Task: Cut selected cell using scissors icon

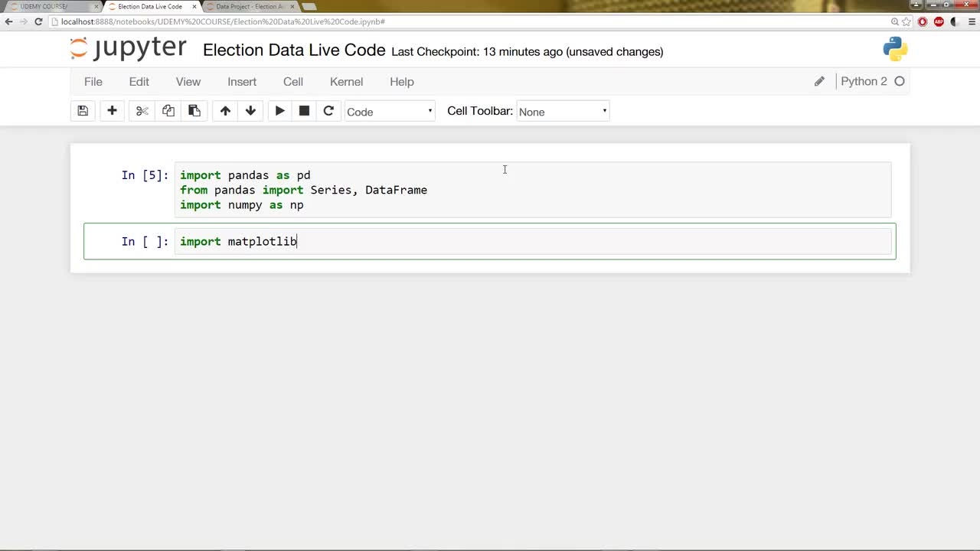Action: pyautogui.click(x=142, y=111)
